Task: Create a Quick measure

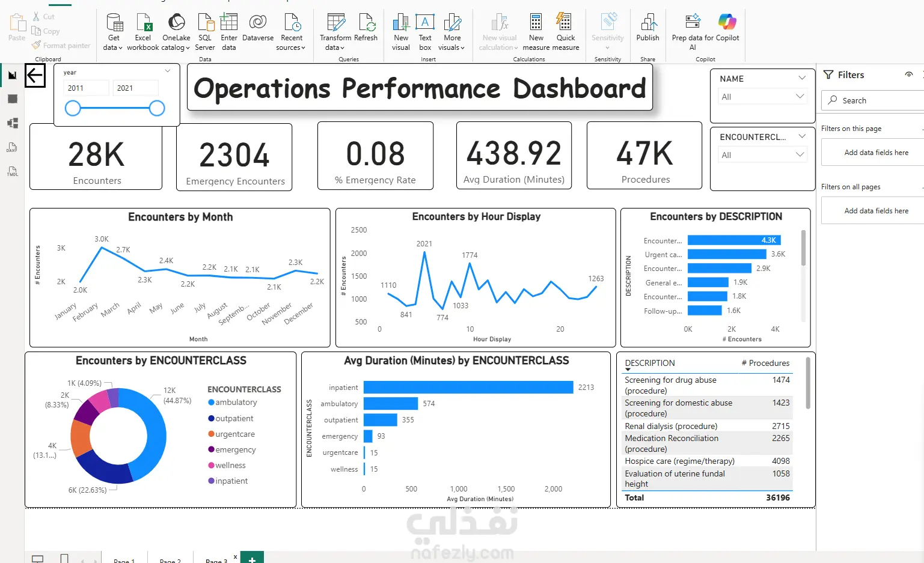Action: point(565,32)
